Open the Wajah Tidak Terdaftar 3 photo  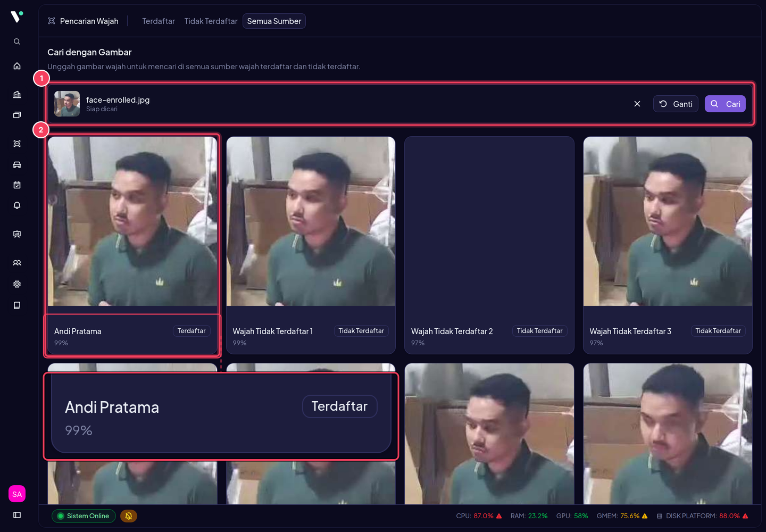[x=668, y=221]
